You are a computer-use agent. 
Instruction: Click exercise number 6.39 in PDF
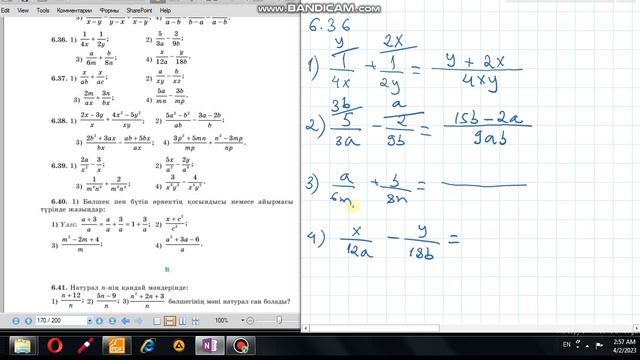(x=59, y=166)
